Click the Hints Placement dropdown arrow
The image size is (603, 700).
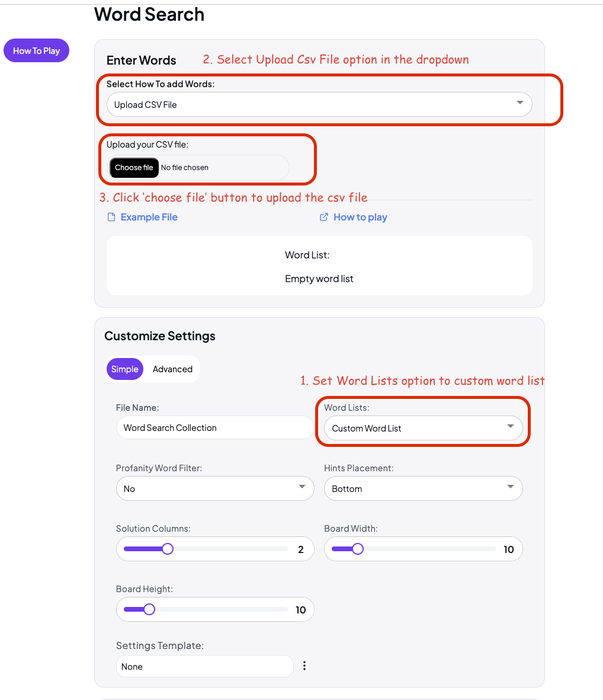click(x=511, y=487)
